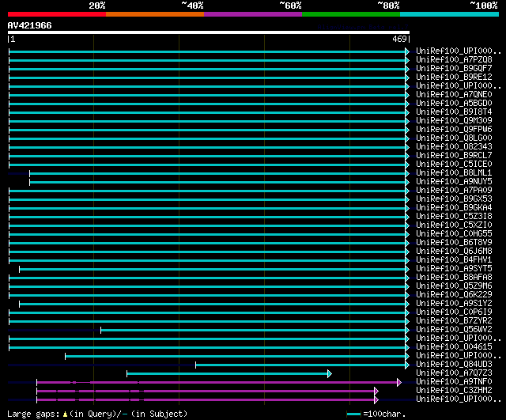Click the Large gaps legend text
506x420 pixels.
tap(33, 414)
